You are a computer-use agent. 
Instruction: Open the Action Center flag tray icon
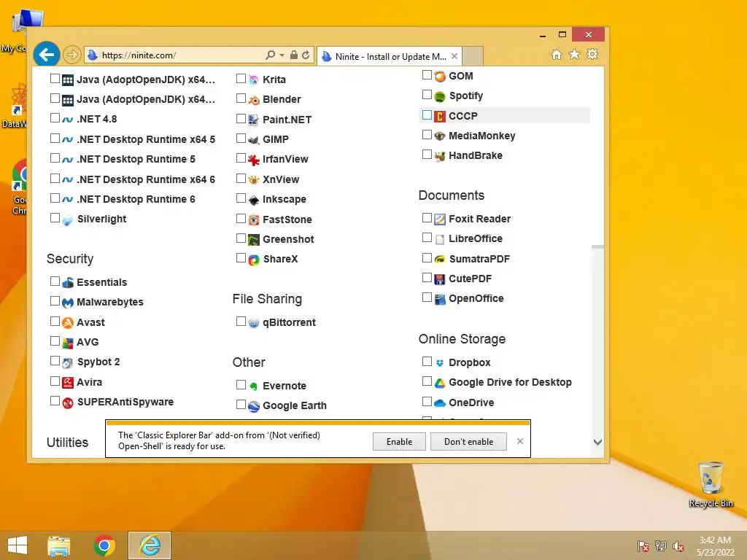[643, 546]
